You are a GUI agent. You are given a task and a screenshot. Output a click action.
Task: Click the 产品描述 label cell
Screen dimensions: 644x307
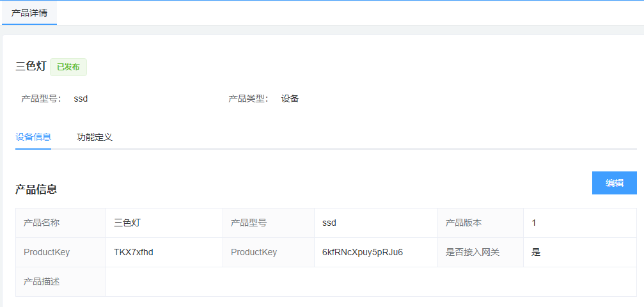(42, 281)
